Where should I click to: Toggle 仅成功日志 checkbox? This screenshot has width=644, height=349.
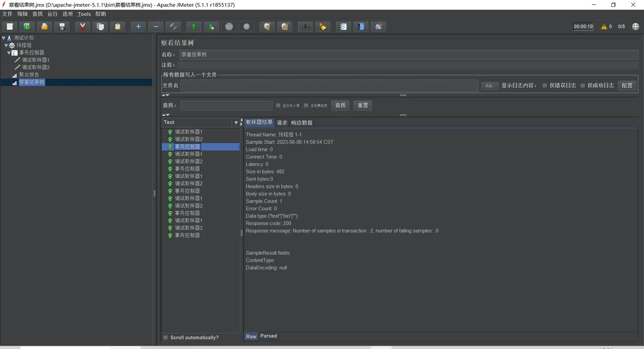pyautogui.click(x=583, y=86)
